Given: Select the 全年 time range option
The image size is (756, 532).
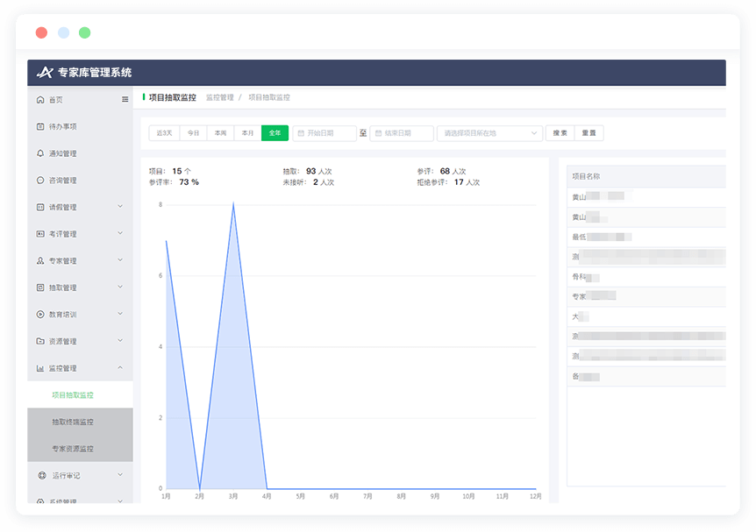Looking at the screenshot, I should click(275, 133).
